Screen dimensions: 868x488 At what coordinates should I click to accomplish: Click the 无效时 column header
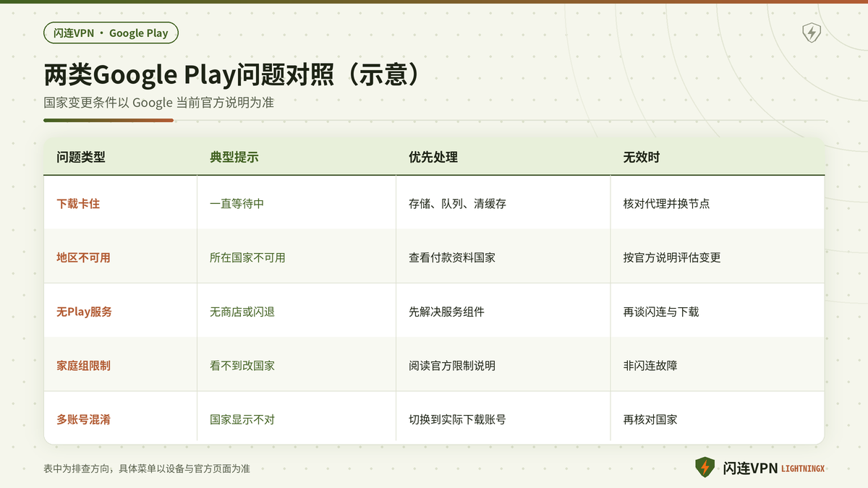[642, 157]
